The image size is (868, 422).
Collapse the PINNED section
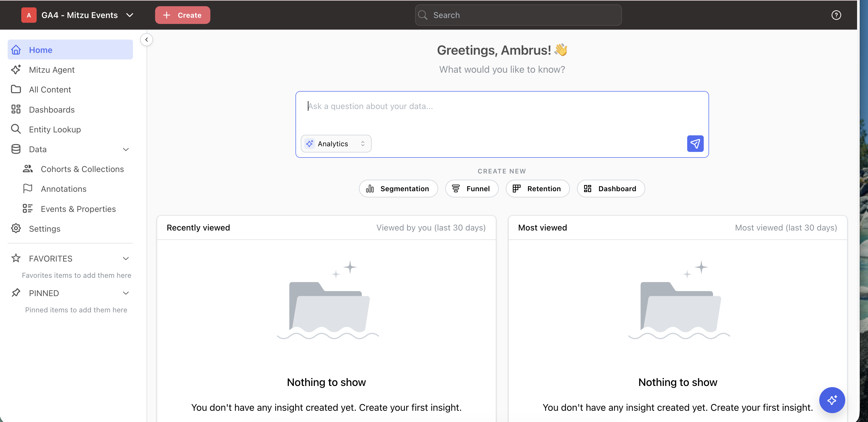tap(126, 293)
